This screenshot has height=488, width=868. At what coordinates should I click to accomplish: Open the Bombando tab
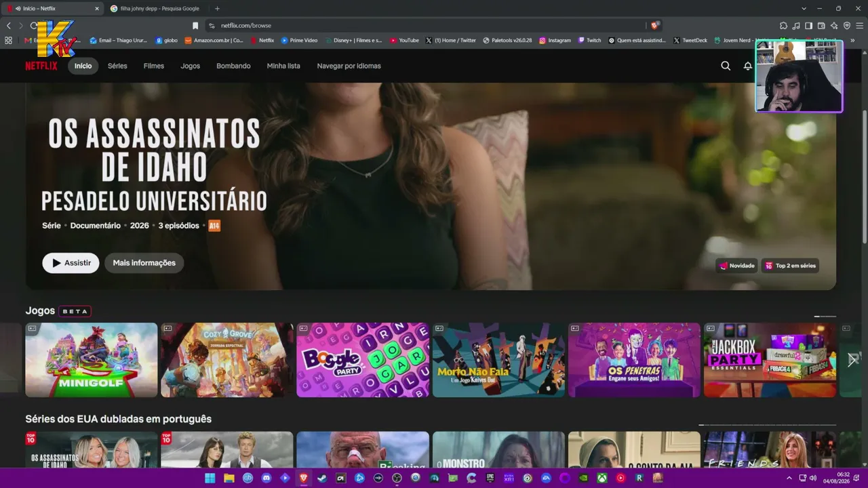(233, 66)
